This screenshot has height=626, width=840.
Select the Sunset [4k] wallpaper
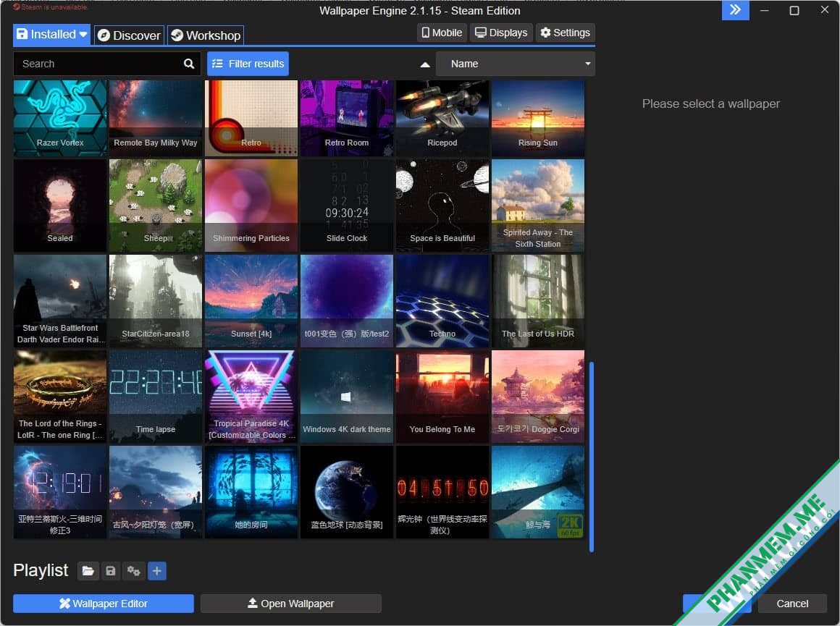click(x=251, y=301)
